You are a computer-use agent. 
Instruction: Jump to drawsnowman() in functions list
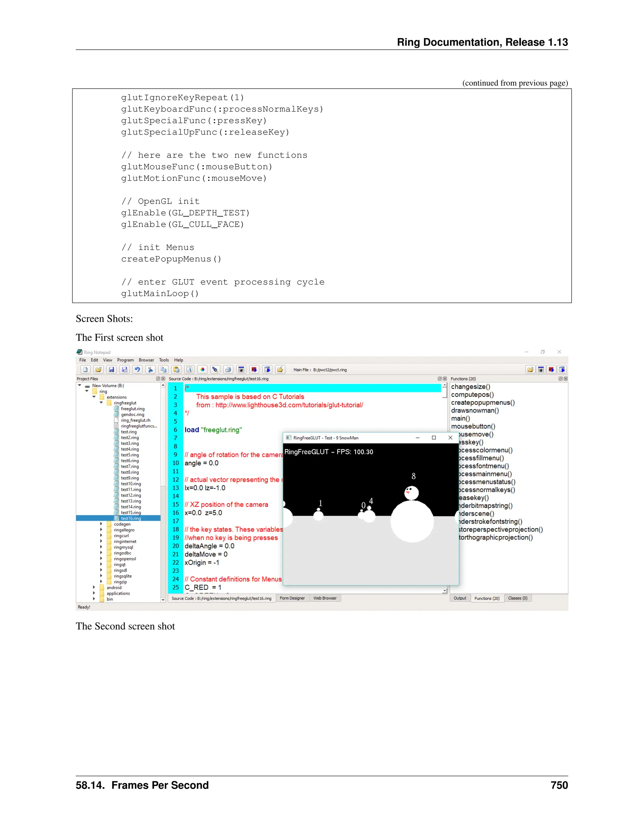(475, 411)
